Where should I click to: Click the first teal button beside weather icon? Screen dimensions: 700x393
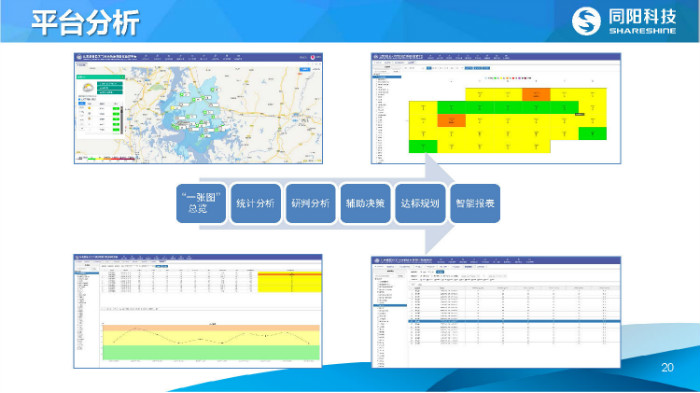pos(110,84)
